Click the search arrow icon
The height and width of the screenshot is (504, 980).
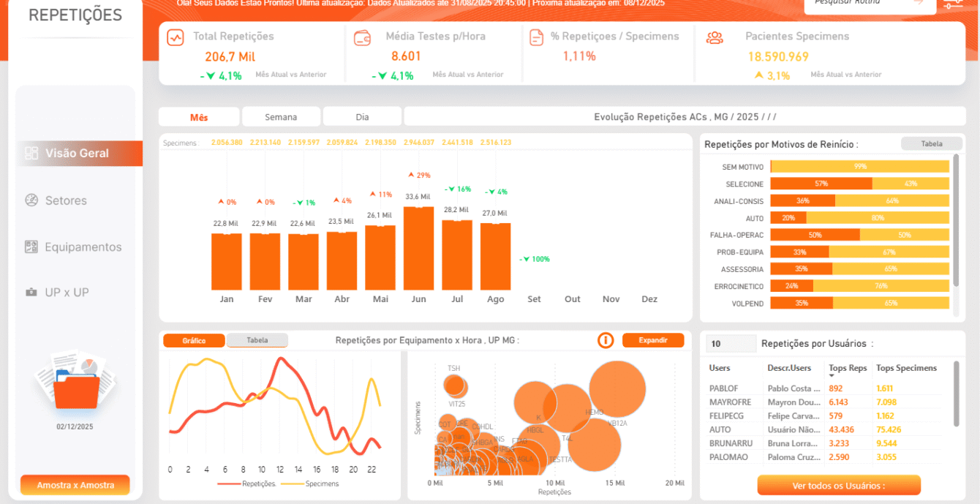coord(919,3)
